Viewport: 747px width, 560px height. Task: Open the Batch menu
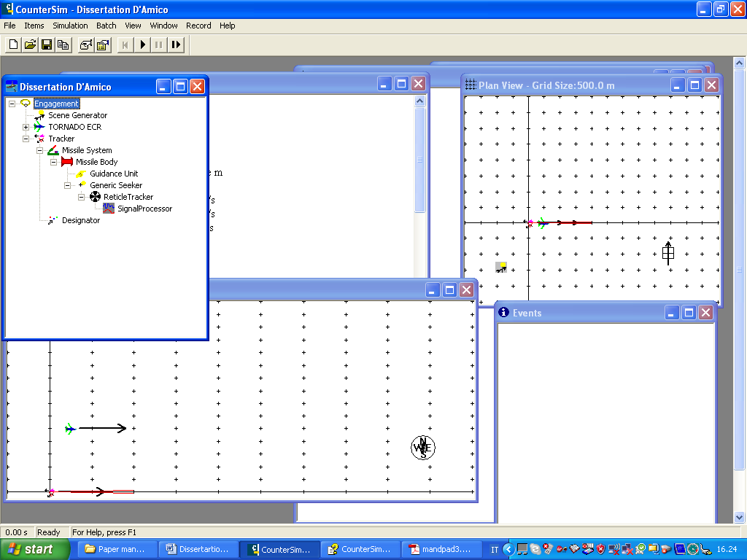(107, 26)
